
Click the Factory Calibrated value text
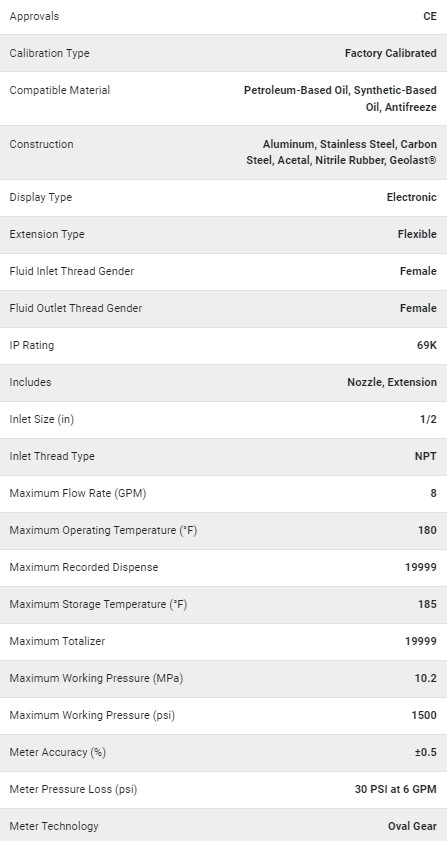click(391, 53)
